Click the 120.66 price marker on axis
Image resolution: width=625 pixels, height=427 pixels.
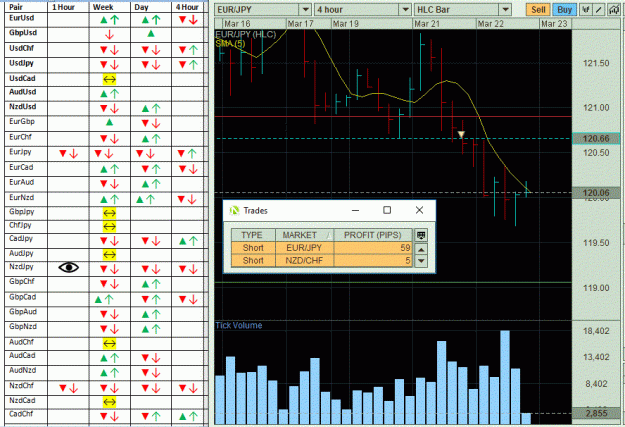coord(596,138)
